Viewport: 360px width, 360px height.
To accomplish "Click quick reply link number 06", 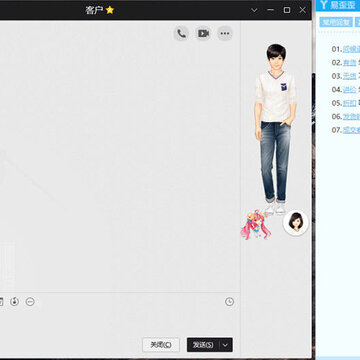I will 351,116.
